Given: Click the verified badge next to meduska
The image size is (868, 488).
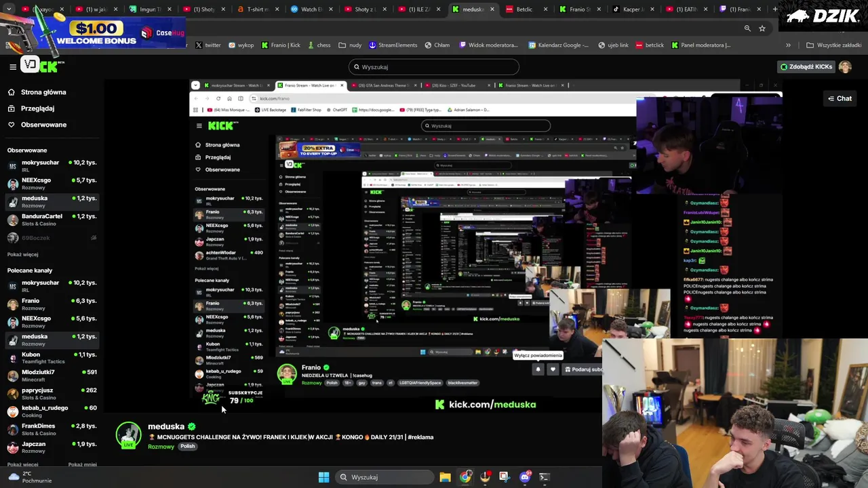Looking at the screenshot, I should coord(191,426).
